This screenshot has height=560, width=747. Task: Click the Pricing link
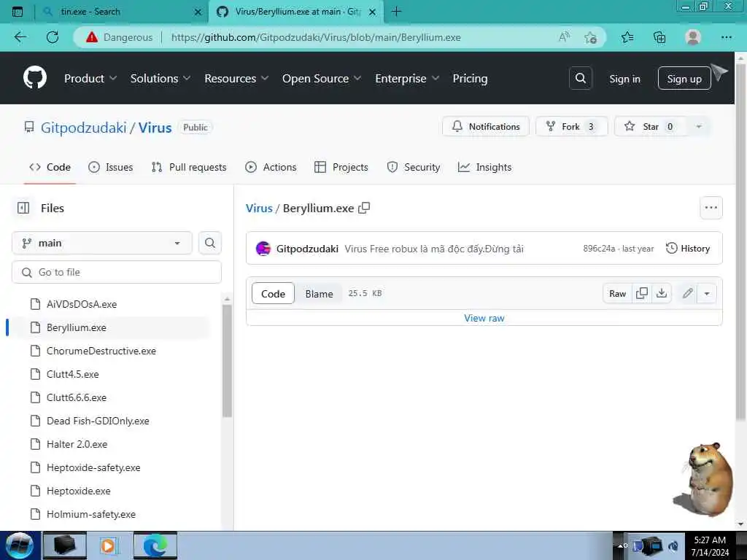(470, 79)
